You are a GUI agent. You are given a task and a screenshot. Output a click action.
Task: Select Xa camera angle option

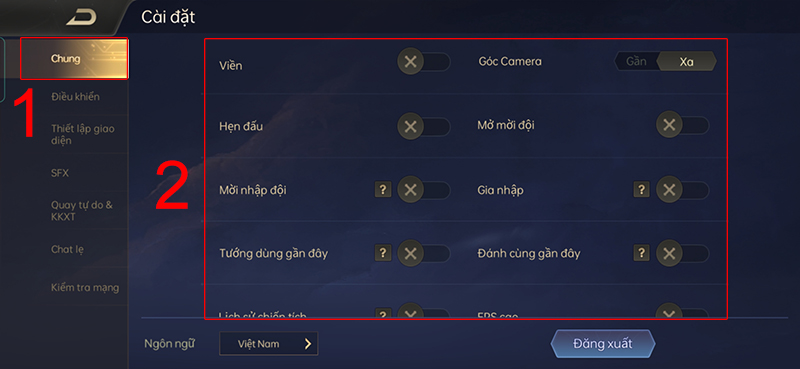(687, 61)
